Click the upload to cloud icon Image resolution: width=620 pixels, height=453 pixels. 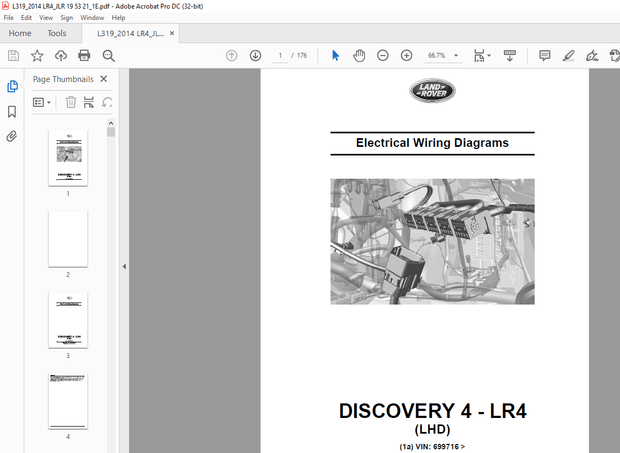61,56
